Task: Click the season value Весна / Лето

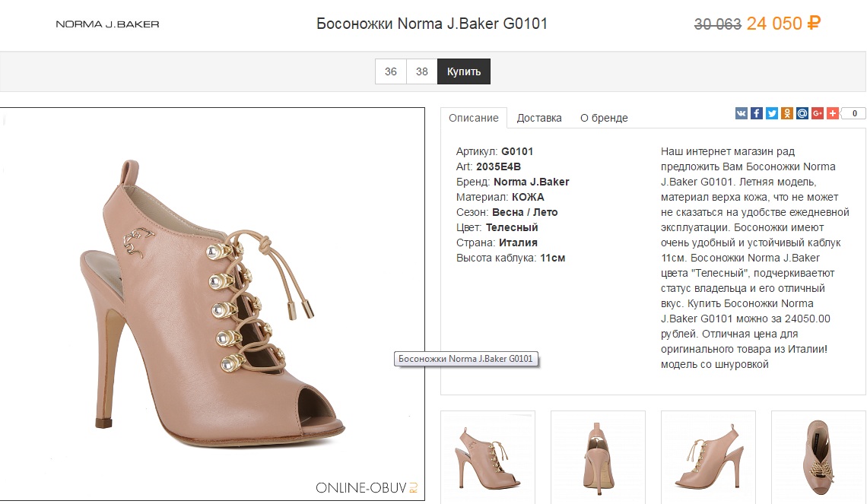Action: [525, 212]
